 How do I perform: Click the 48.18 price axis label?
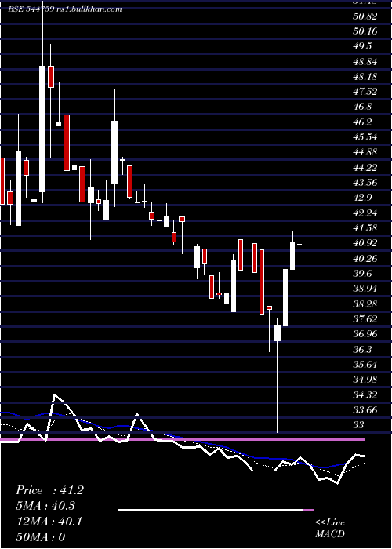[x=365, y=77]
